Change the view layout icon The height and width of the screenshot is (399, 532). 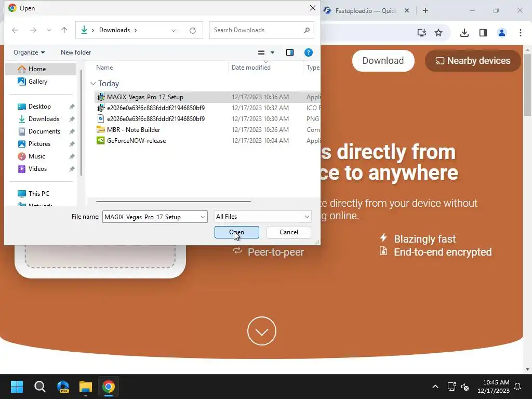coord(261,52)
